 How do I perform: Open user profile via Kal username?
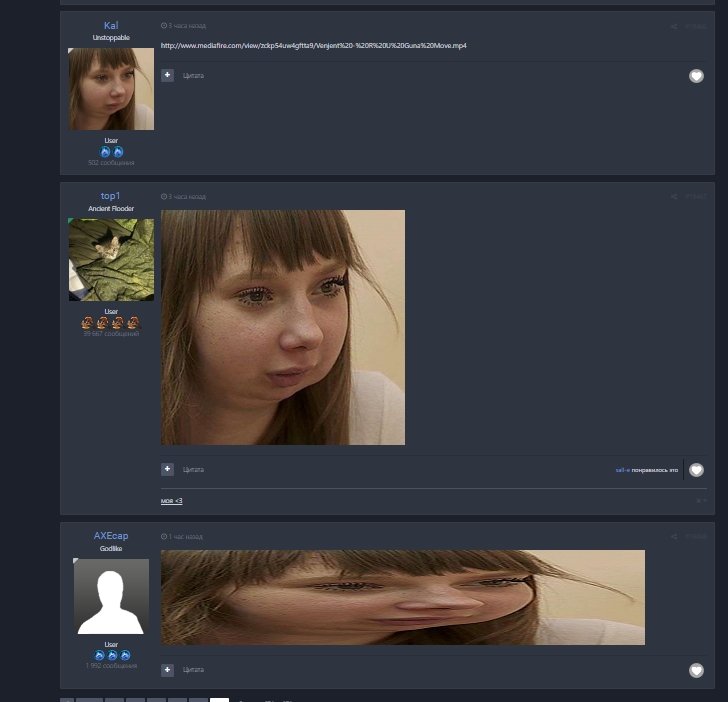point(111,25)
